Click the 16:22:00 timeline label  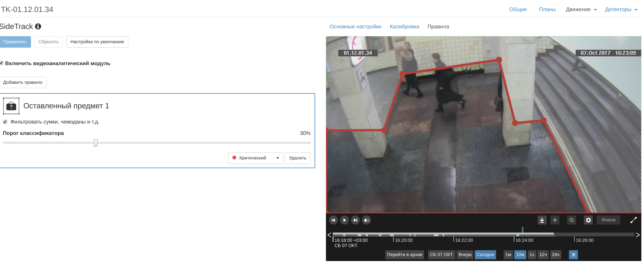[464, 240]
